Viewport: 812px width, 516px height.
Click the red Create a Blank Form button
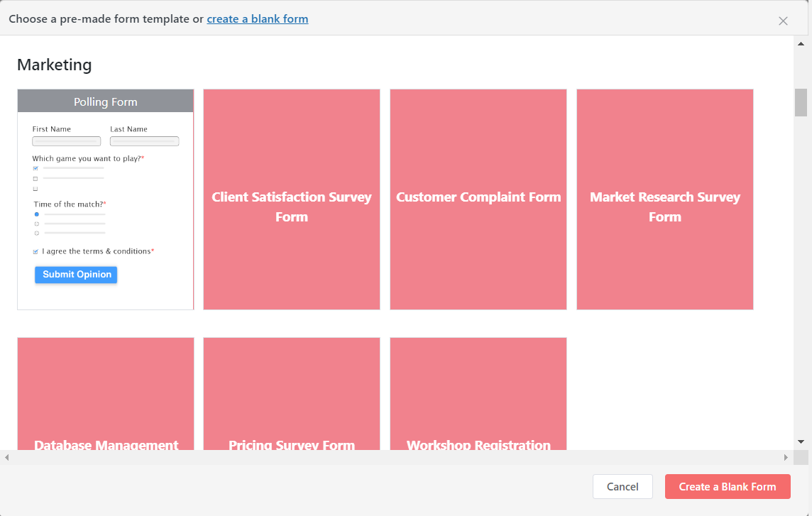click(728, 486)
